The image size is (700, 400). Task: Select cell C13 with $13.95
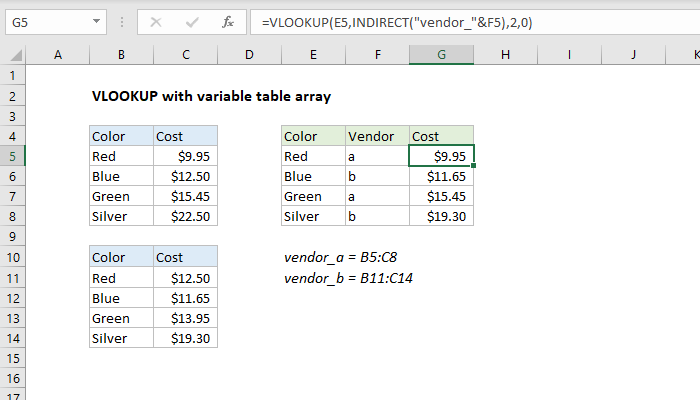[x=186, y=318]
